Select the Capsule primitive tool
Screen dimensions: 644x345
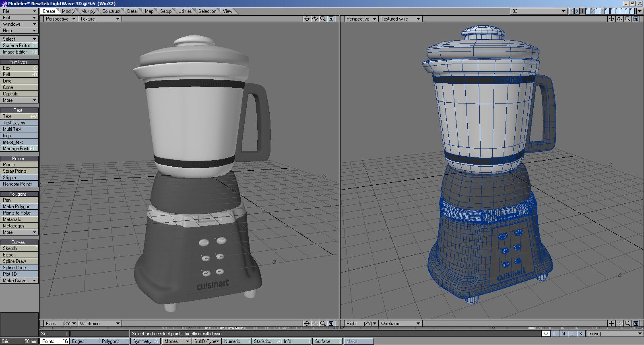19,94
